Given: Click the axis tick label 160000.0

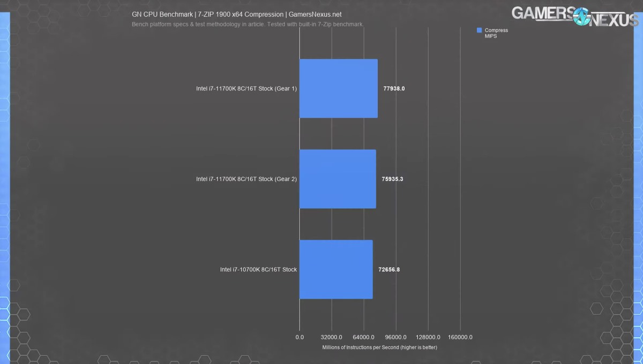Looking at the screenshot, I should pos(460,337).
